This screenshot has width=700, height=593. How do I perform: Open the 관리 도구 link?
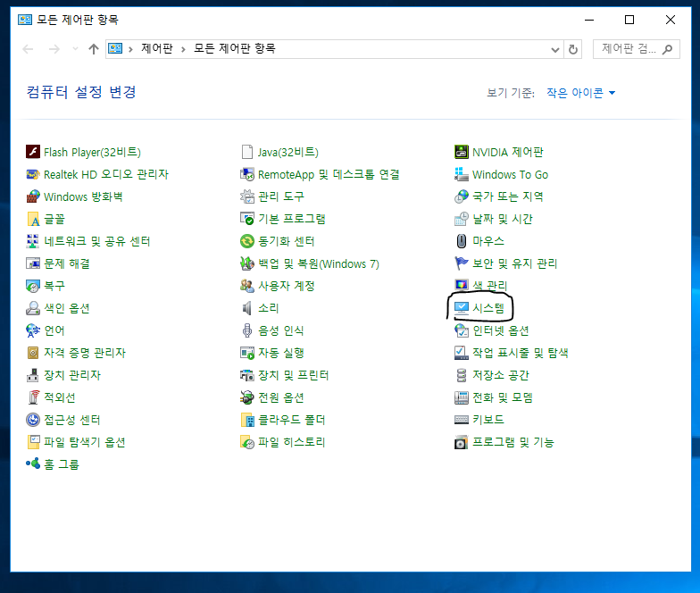[281, 196]
